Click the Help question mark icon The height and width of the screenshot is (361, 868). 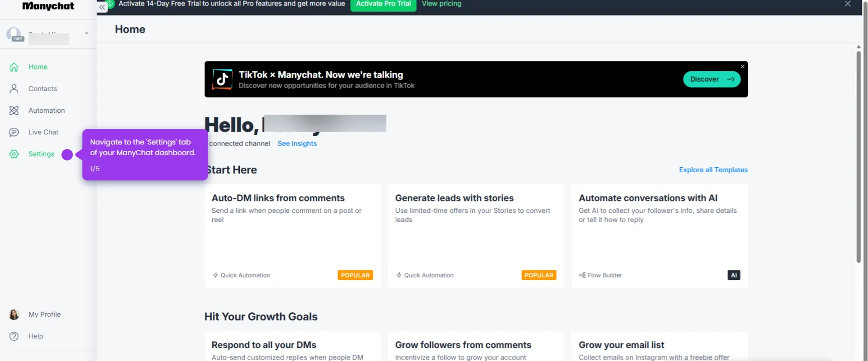14,336
